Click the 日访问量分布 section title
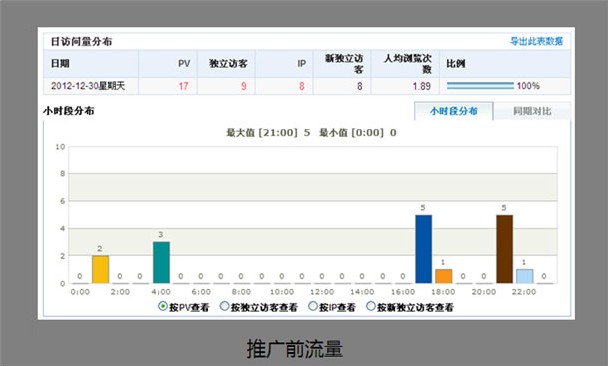The width and height of the screenshot is (608, 366). (x=81, y=41)
